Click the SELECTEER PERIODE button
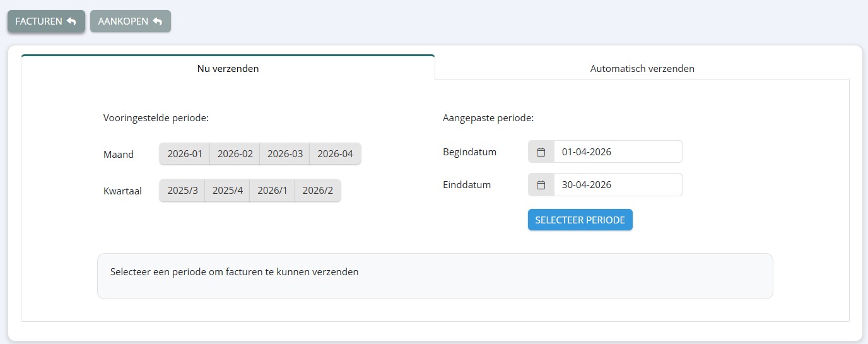 [x=580, y=220]
